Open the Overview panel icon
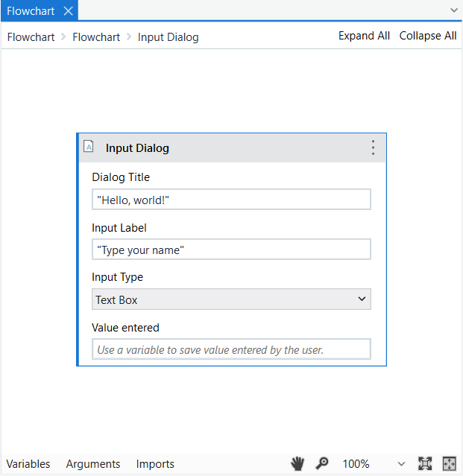 point(449,463)
